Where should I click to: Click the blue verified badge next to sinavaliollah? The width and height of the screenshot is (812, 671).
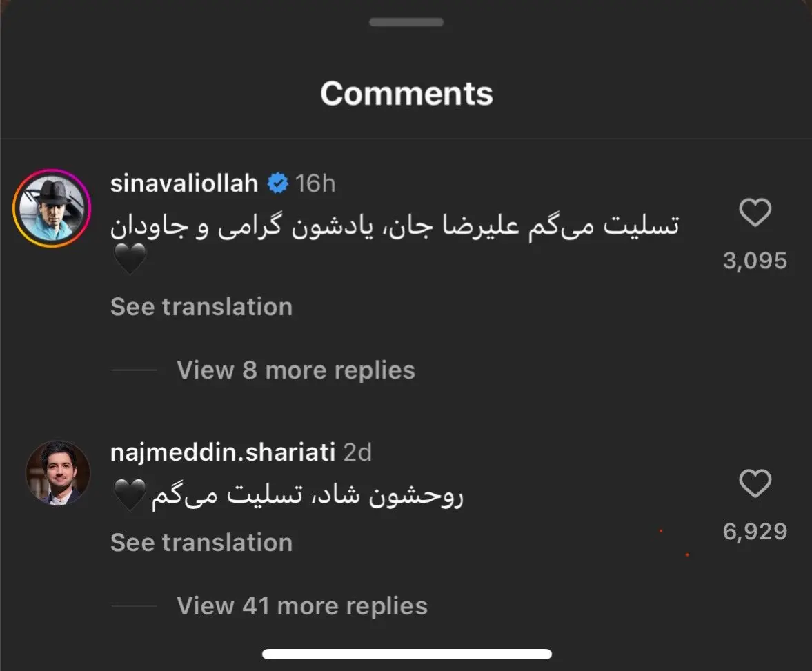277,184
